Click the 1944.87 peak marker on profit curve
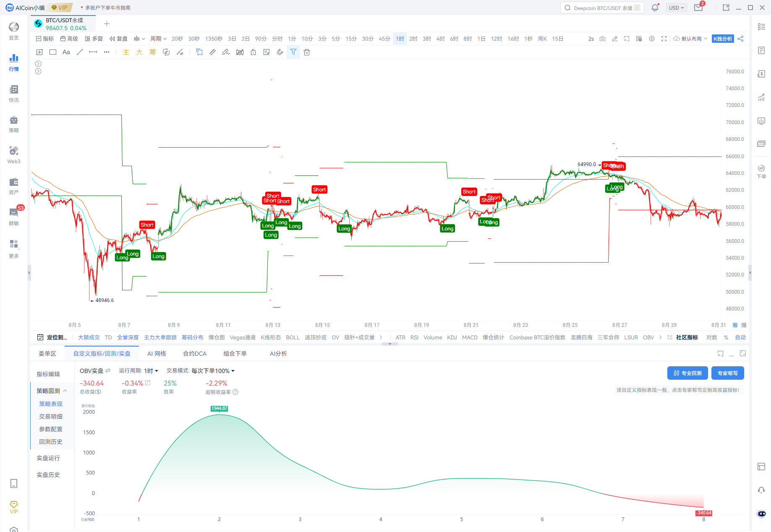 219,409
